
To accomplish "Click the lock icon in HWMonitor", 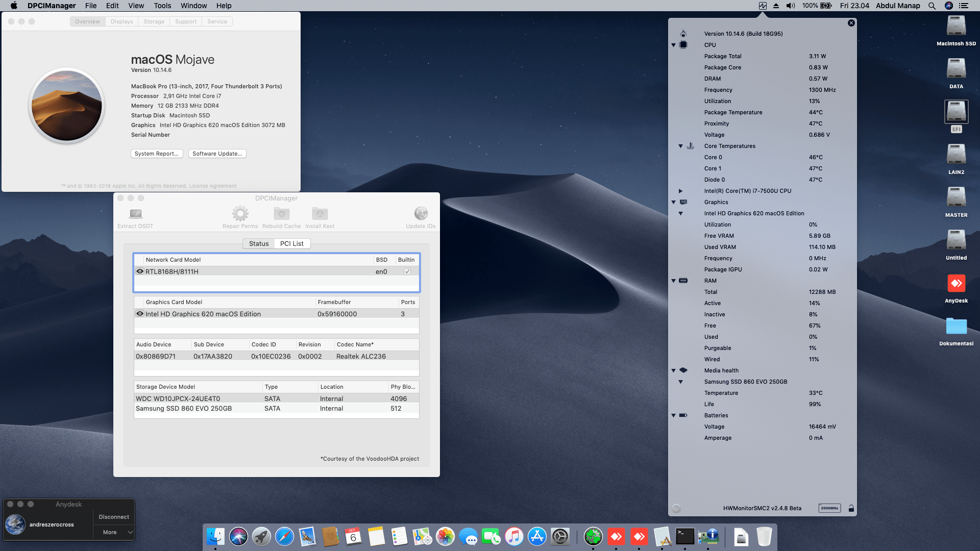I will (851, 508).
